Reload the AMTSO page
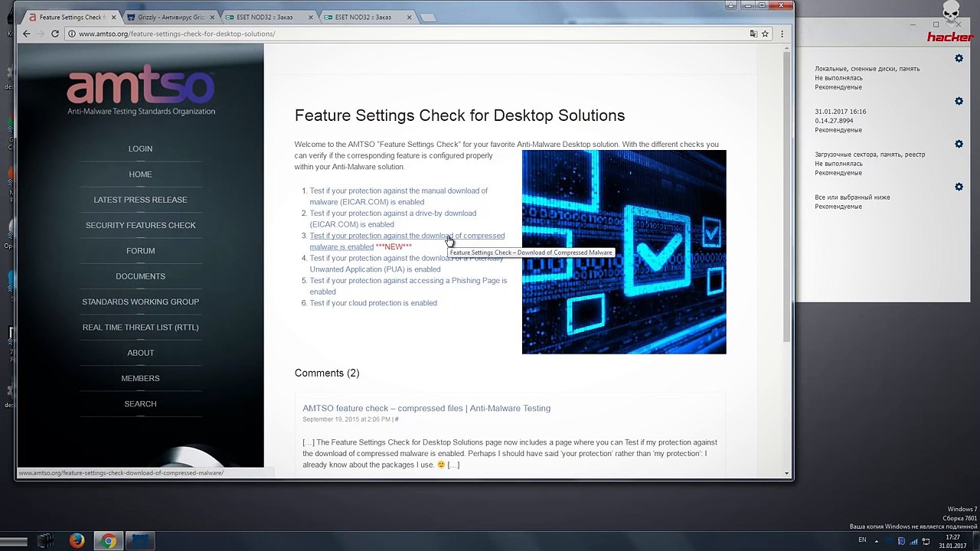Screen dimensions: 980x551 (55, 34)
